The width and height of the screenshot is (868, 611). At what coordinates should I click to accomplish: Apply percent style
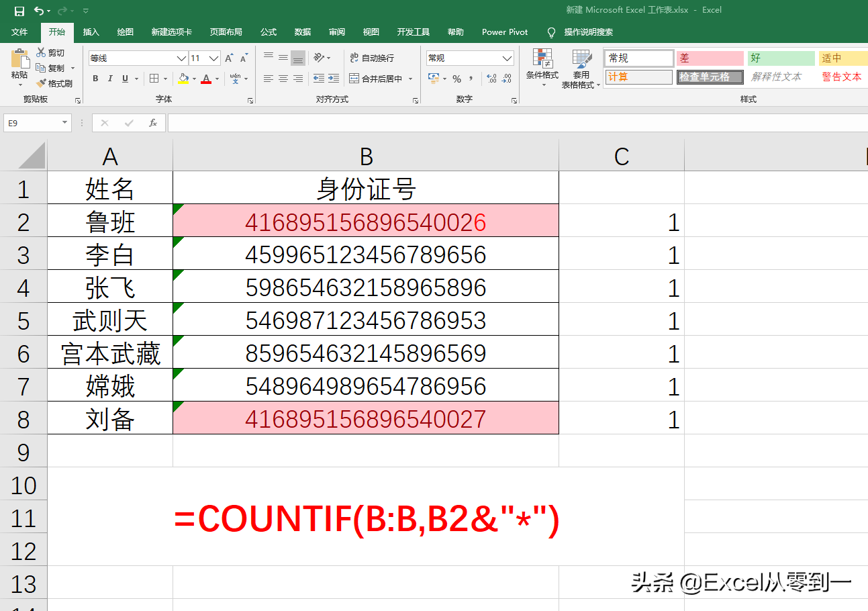(457, 79)
